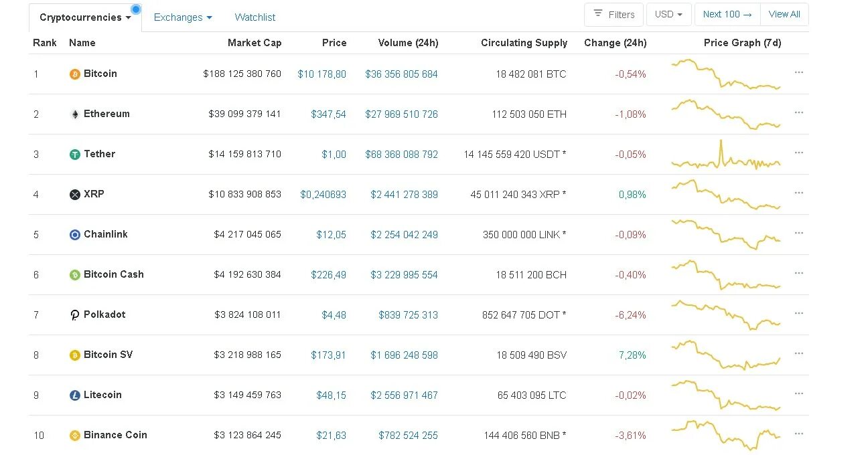The height and width of the screenshot is (455, 868).
Task: Click the Bitcoin coin icon
Action: pos(75,74)
